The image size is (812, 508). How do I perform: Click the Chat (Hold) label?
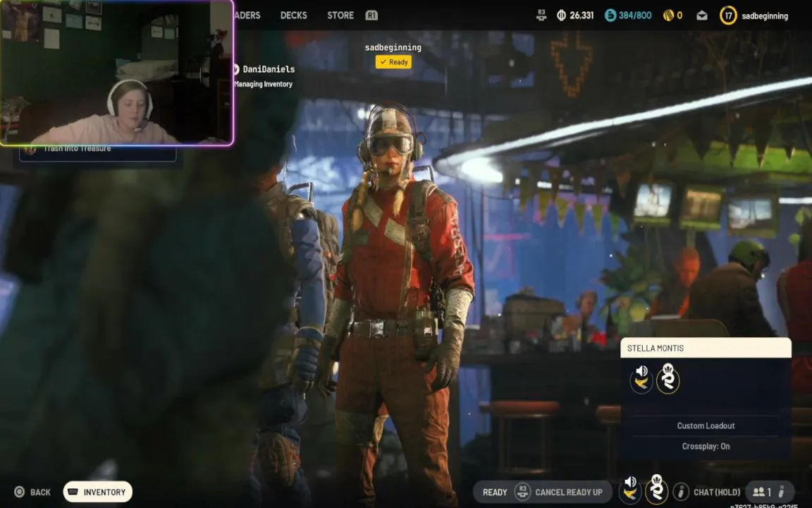pos(717,492)
